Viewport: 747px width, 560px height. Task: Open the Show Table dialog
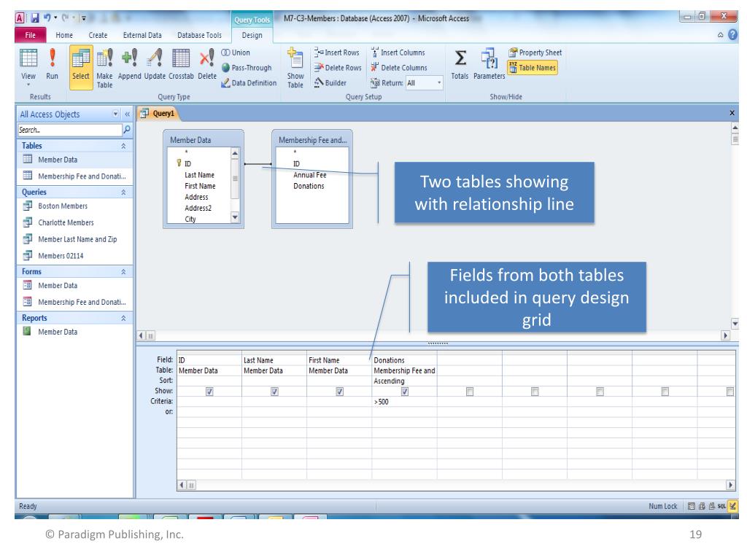coord(295,68)
